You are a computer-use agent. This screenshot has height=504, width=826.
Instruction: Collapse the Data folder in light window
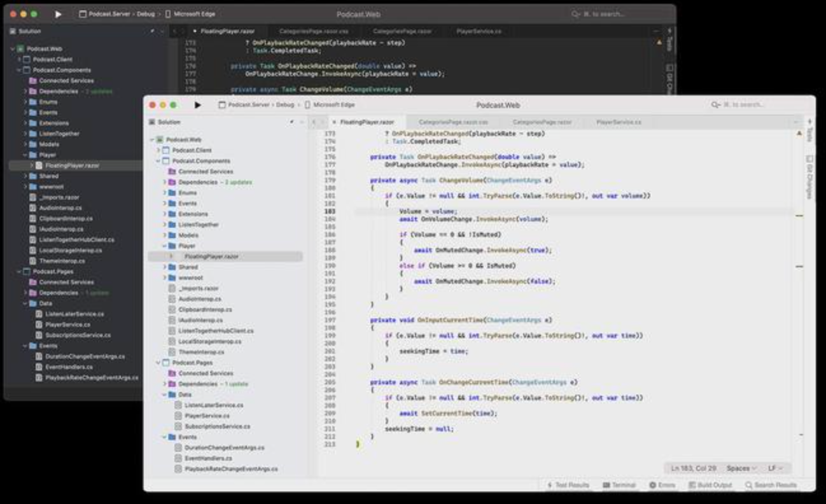click(x=164, y=395)
